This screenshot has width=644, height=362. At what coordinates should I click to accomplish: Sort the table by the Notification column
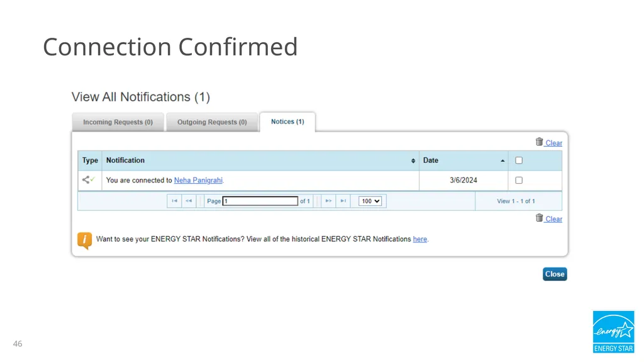click(260, 161)
